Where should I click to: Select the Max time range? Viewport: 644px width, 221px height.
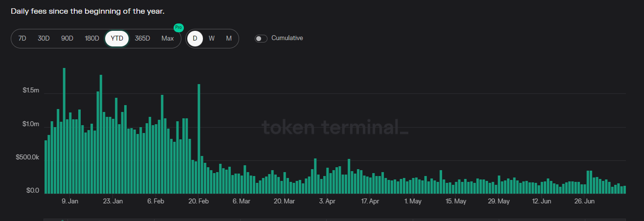click(x=168, y=39)
